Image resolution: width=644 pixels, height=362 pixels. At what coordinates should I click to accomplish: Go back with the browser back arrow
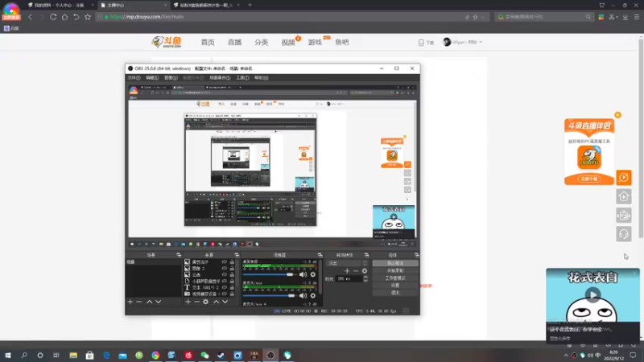[30, 17]
